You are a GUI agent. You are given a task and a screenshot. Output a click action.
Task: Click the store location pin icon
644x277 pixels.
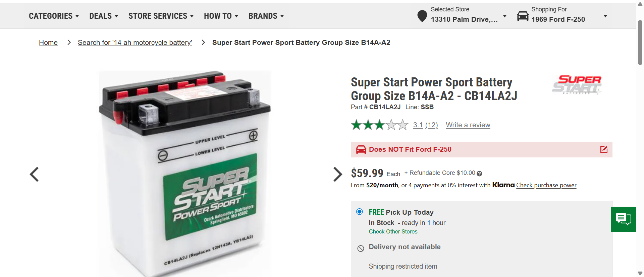pos(422,16)
